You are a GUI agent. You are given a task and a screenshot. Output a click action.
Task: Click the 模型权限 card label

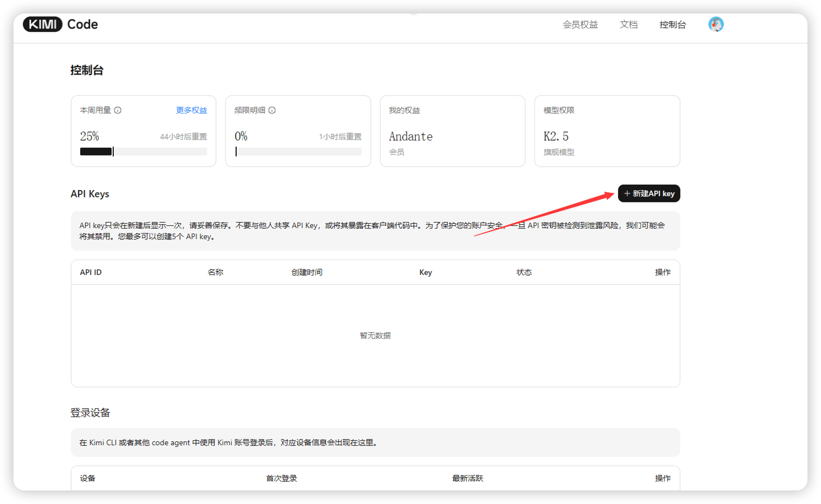(x=559, y=110)
